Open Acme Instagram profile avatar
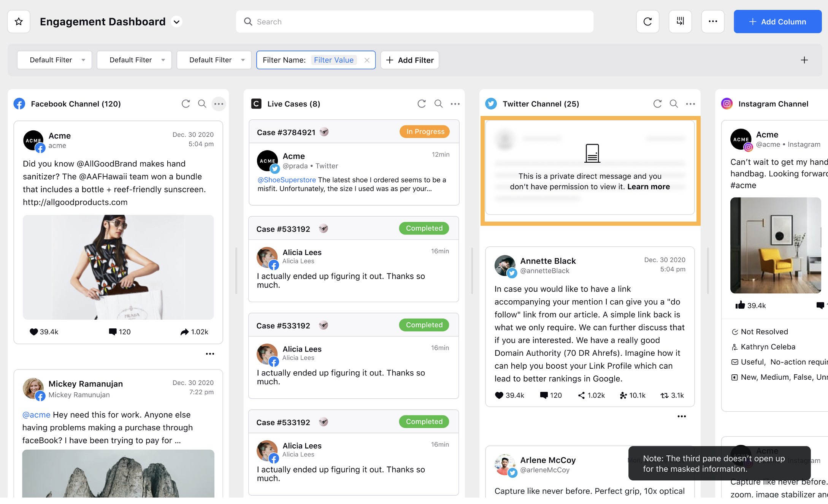The height and width of the screenshot is (504, 828). pyautogui.click(x=741, y=139)
